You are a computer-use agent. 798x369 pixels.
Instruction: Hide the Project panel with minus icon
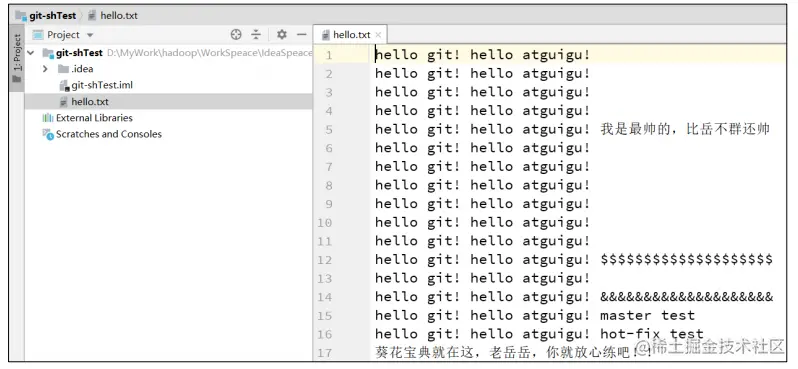click(x=302, y=35)
